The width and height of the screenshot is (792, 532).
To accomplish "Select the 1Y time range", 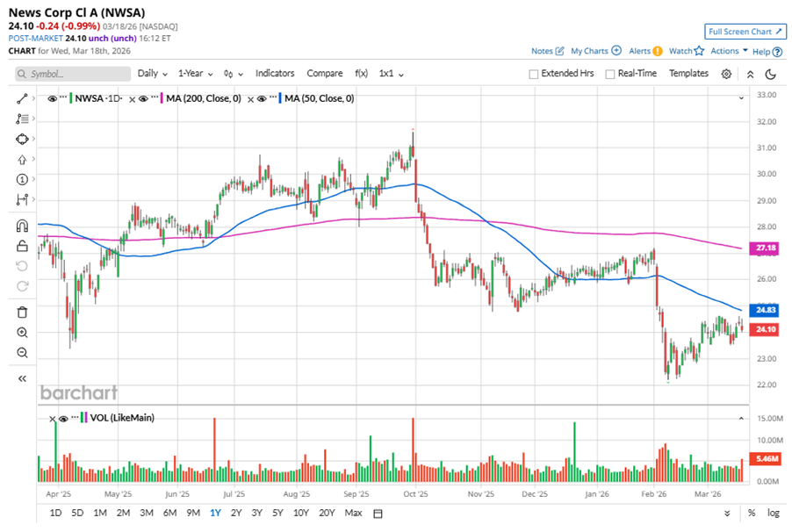I will pyautogui.click(x=216, y=513).
